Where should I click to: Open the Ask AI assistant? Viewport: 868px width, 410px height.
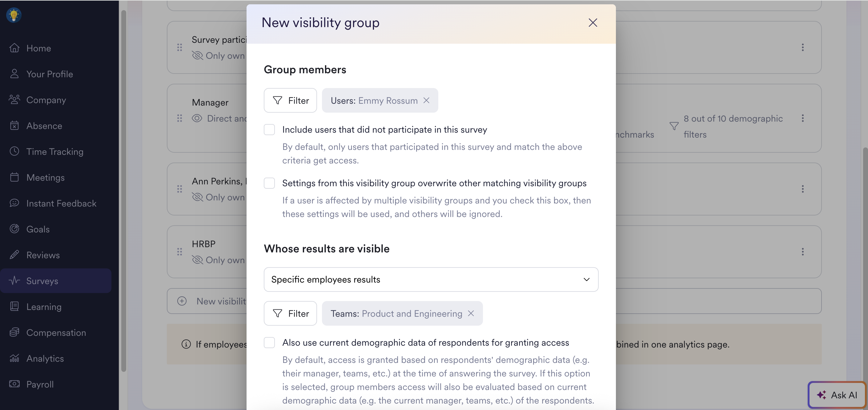pos(837,395)
